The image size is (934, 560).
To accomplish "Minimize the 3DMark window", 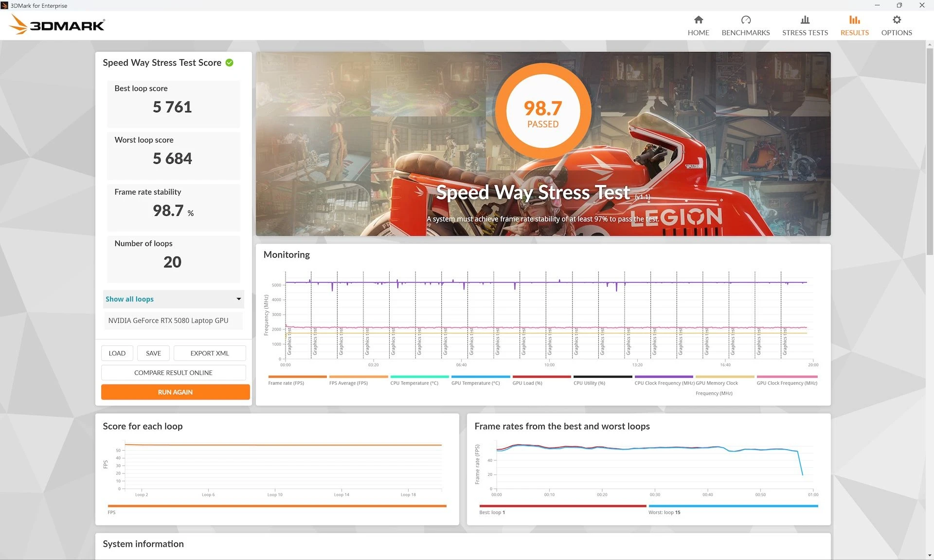I will click(x=877, y=5).
